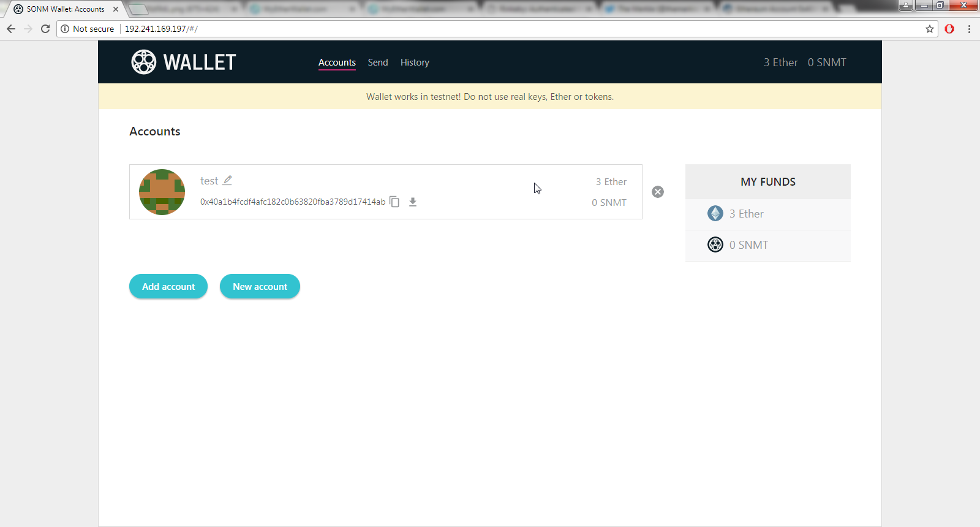Screen dimensions: 980x527
Task: Click the account address 0x40a1b4fcdf4afc…
Action: (x=293, y=202)
